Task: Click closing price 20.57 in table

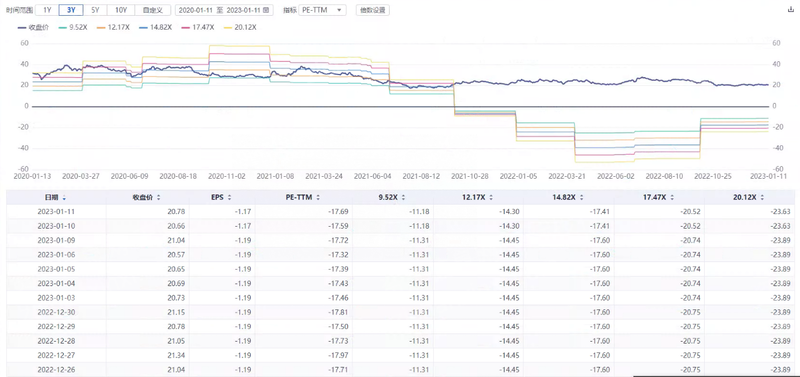Action: (176, 255)
